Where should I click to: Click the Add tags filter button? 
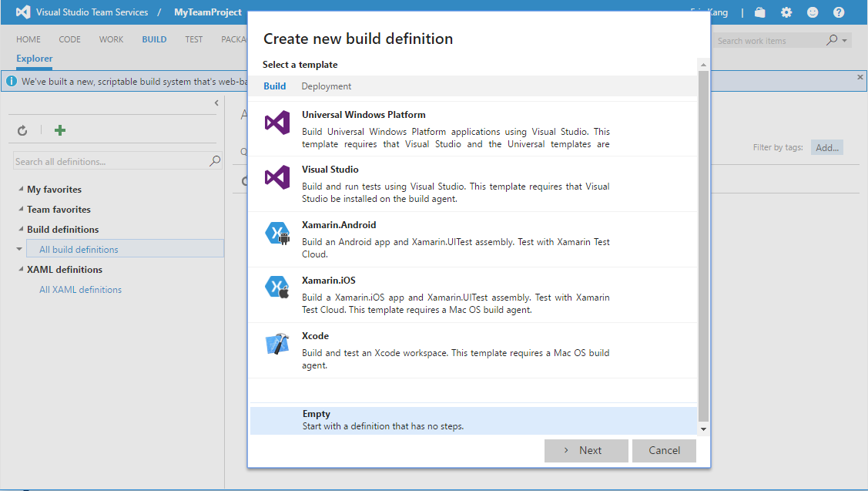coord(827,147)
